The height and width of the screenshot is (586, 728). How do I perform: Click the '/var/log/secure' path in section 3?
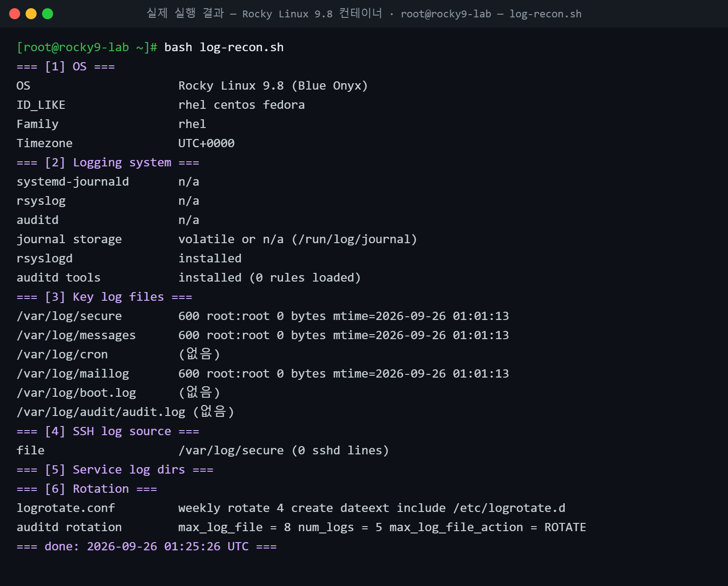70,316
